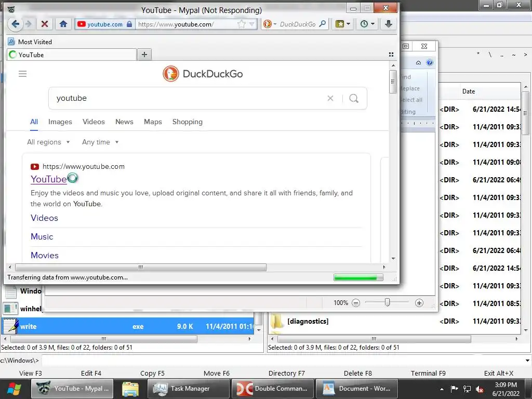The image size is (532, 399).
Task: Click the browser horizontal scrollbar
Action: click(x=141, y=268)
